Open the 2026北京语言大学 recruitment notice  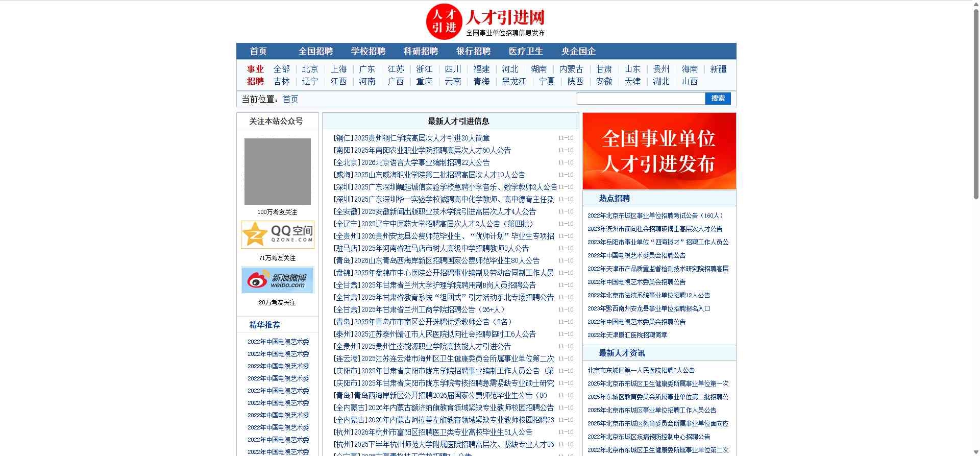(411, 162)
